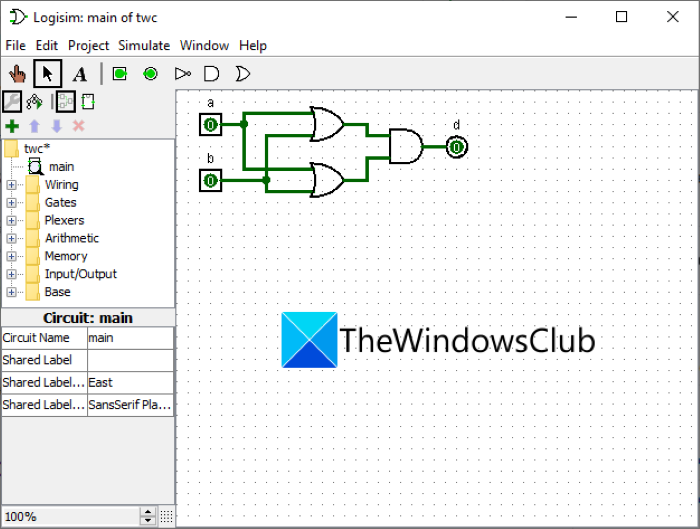Select the Edit arrow tool
The height and width of the screenshot is (529, 700).
[x=47, y=74]
